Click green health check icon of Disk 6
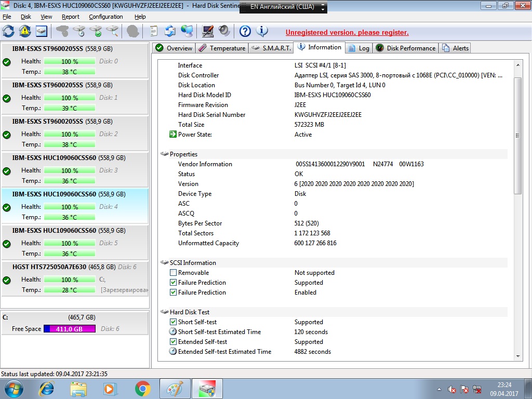Image resolution: width=532 pixels, height=399 pixels. tap(6, 280)
